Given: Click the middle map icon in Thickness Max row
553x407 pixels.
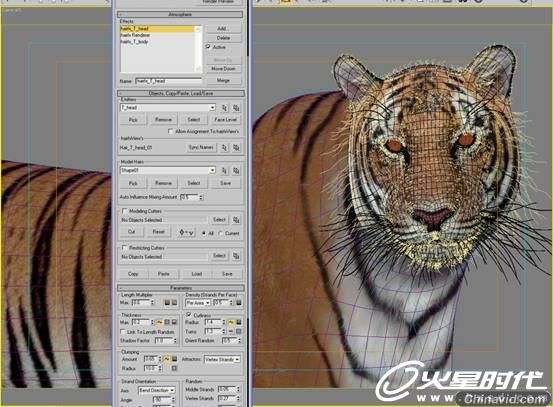Looking at the screenshot, I should pos(167,322).
